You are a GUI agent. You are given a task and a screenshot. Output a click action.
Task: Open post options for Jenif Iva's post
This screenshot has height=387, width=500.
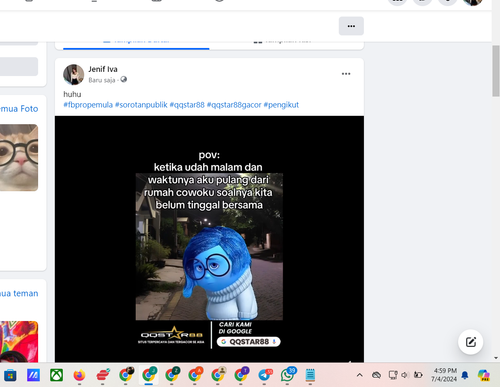click(x=346, y=74)
